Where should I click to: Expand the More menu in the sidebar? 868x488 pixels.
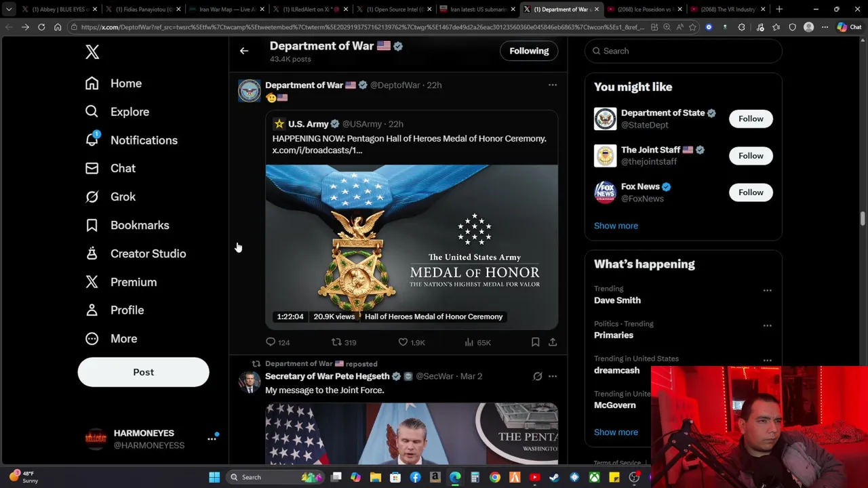click(x=111, y=339)
